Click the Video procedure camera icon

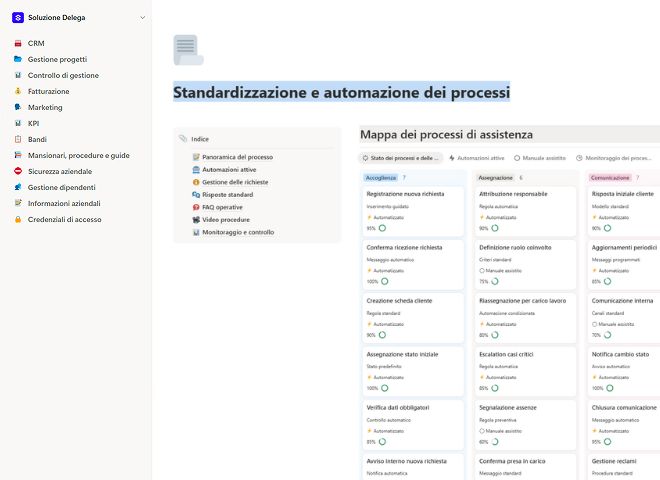[196, 220]
